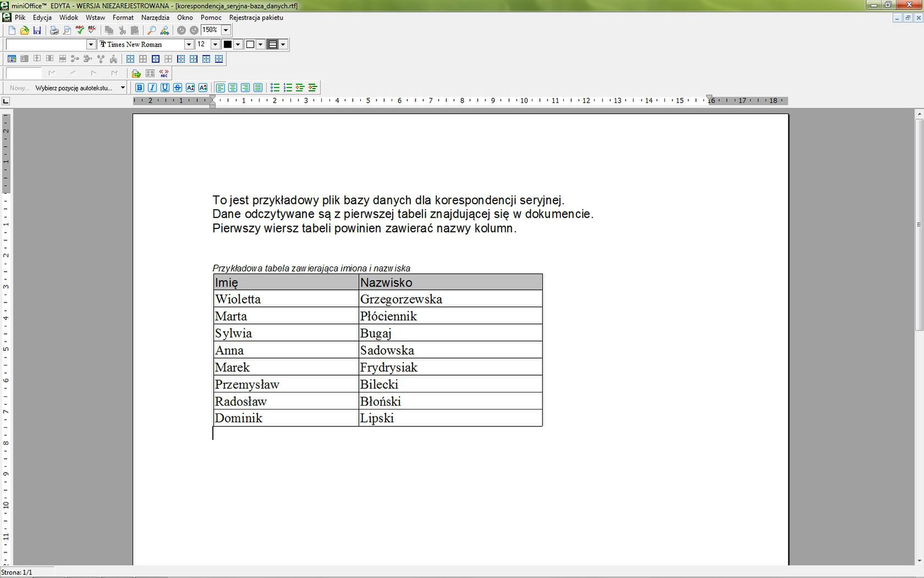The height and width of the screenshot is (578, 924).
Task: Open the Edycja menu
Action: click(x=42, y=18)
